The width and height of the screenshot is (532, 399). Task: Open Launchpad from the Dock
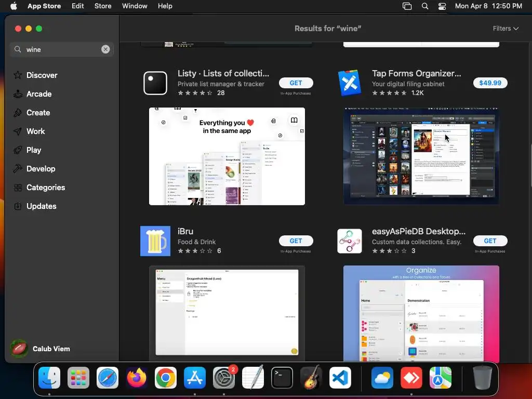click(x=78, y=378)
